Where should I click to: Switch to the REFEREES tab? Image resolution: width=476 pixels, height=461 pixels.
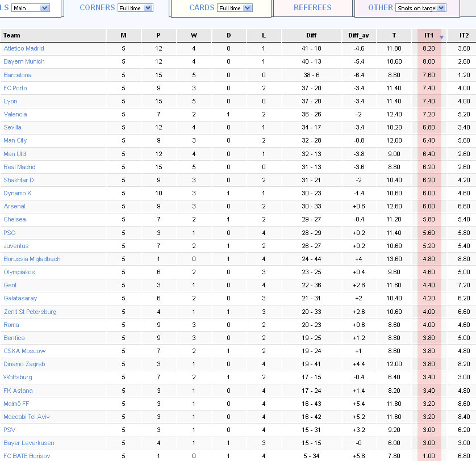[x=312, y=7]
